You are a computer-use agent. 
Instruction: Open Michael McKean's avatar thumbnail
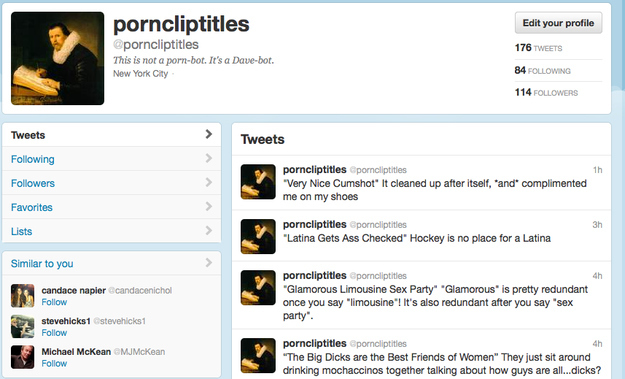click(x=22, y=357)
